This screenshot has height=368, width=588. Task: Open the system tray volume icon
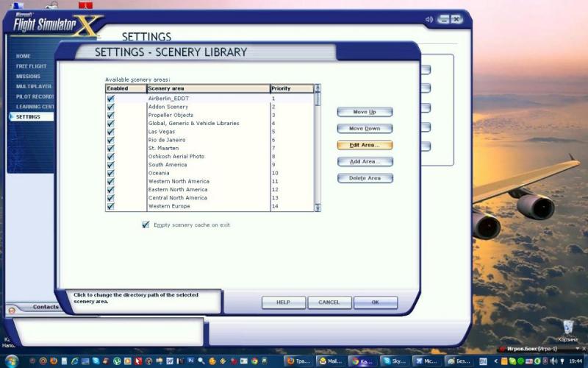[x=553, y=361]
